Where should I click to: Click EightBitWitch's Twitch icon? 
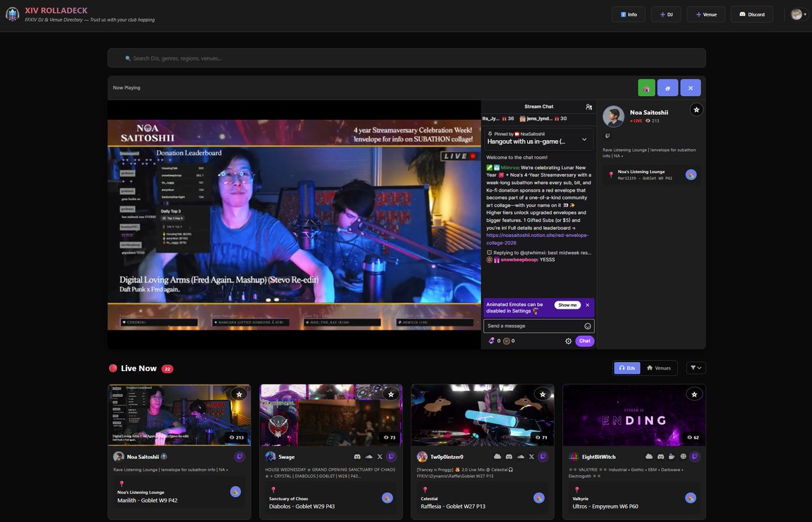[694, 457]
